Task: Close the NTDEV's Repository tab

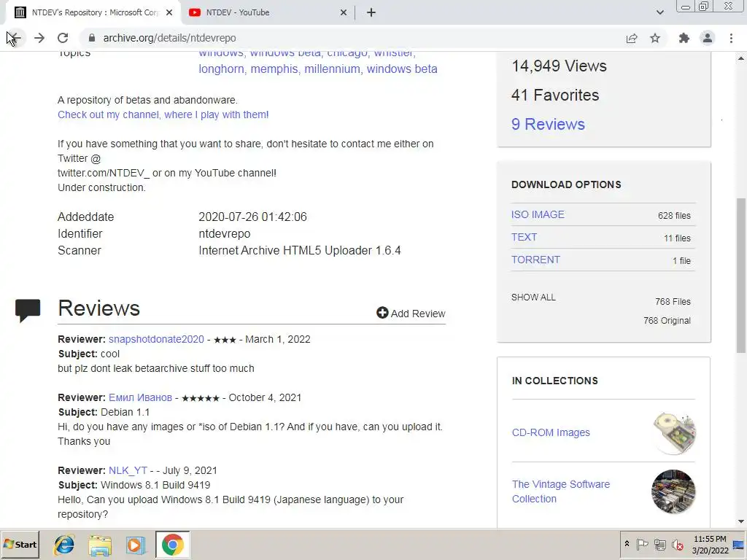Action: click(169, 13)
